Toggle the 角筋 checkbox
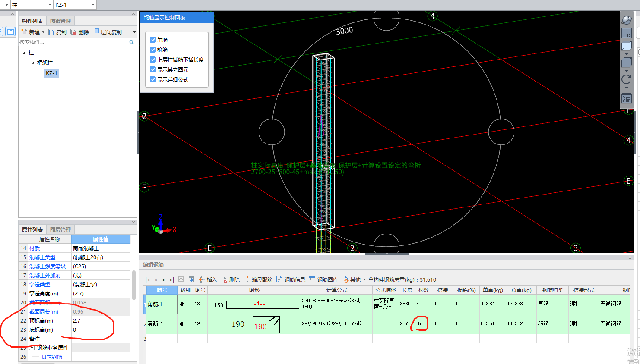This screenshot has width=640, height=364. 153,39
